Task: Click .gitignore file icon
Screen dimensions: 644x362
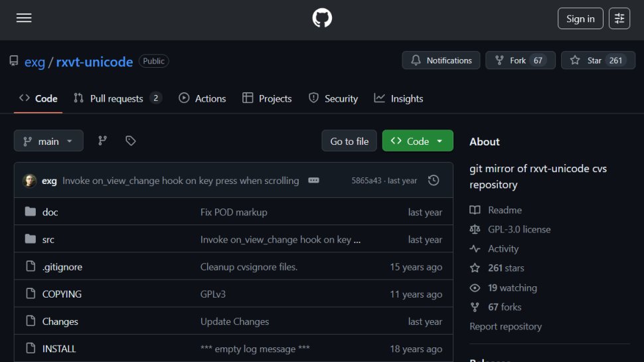Action: click(31, 266)
